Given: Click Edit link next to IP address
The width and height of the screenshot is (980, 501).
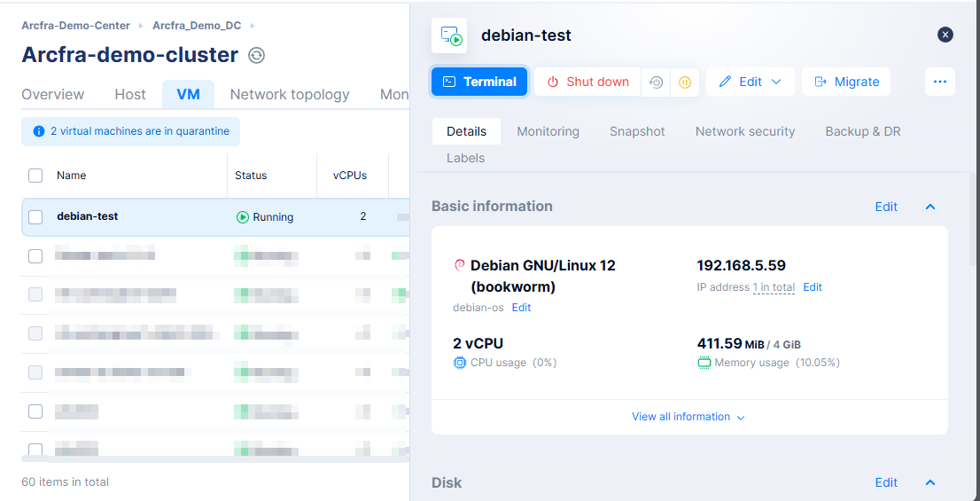Looking at the screenshot, I should coord(813,287).
